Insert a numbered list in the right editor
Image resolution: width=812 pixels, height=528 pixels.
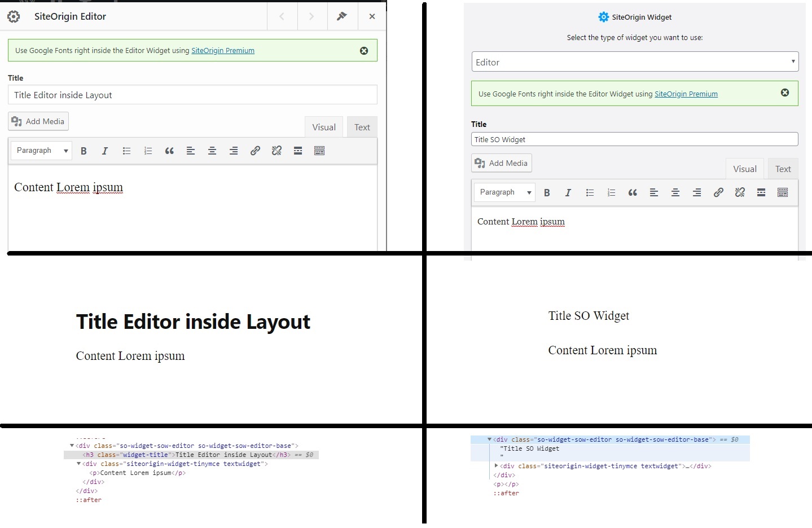pyautogui.click(x=611, y=192)
